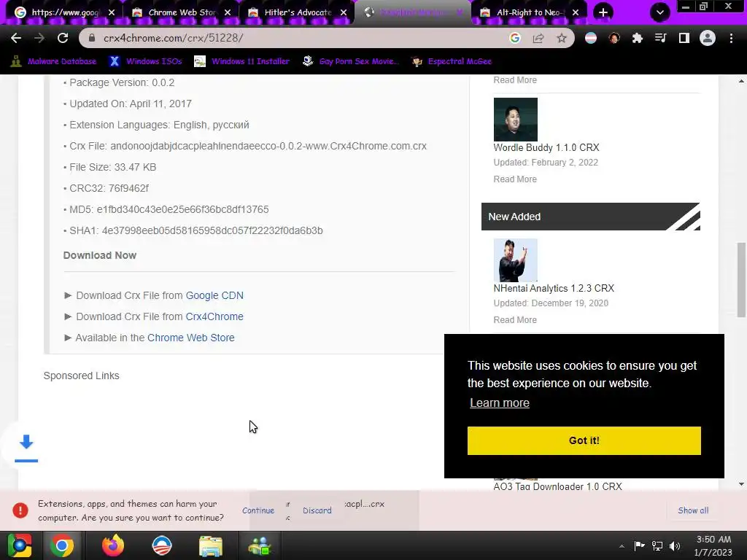Toggle the browser side panel
Viewport: 747px width, 560px height.
point(684,38)
